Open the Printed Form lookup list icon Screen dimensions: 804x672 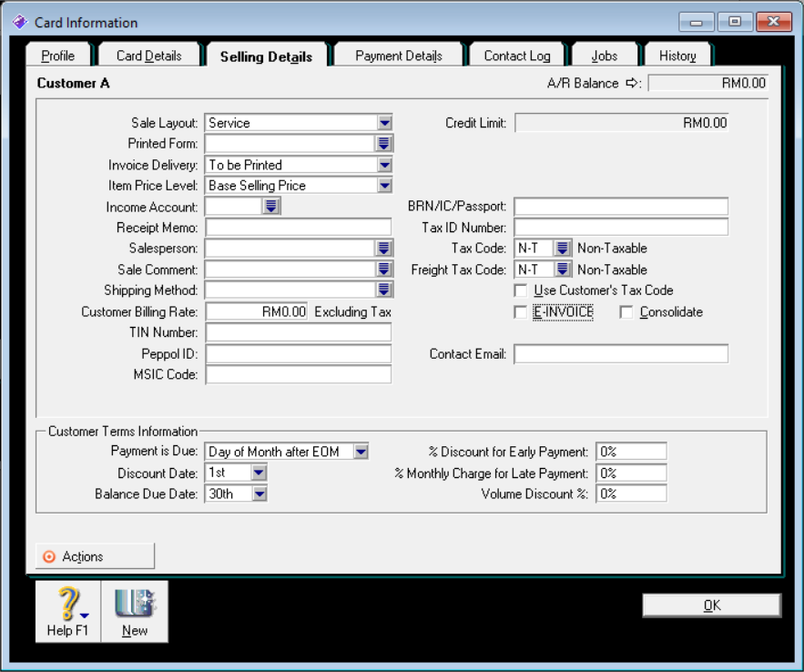coord(383,144)
